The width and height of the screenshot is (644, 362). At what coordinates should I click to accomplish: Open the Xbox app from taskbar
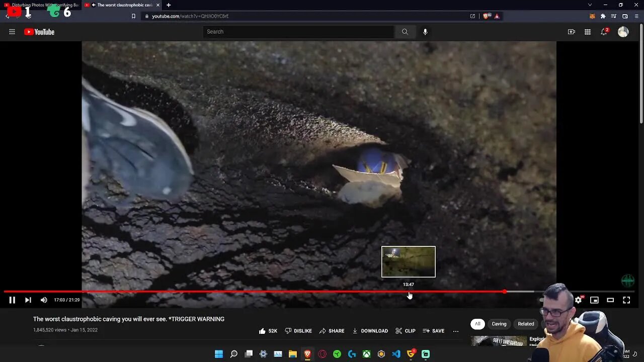(367, 354)
